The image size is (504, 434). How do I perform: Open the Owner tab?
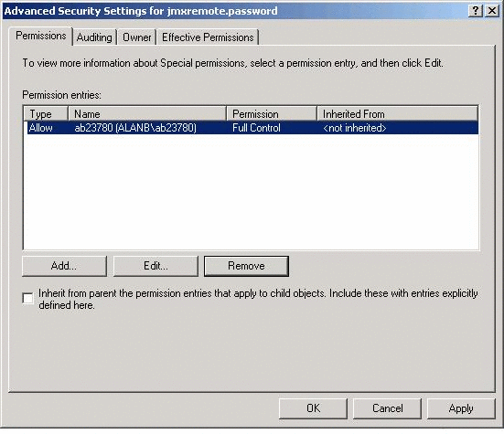(136, 37)
